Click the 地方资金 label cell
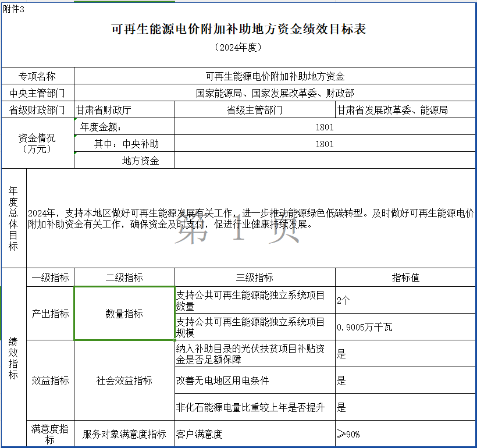 coord(124,161)
